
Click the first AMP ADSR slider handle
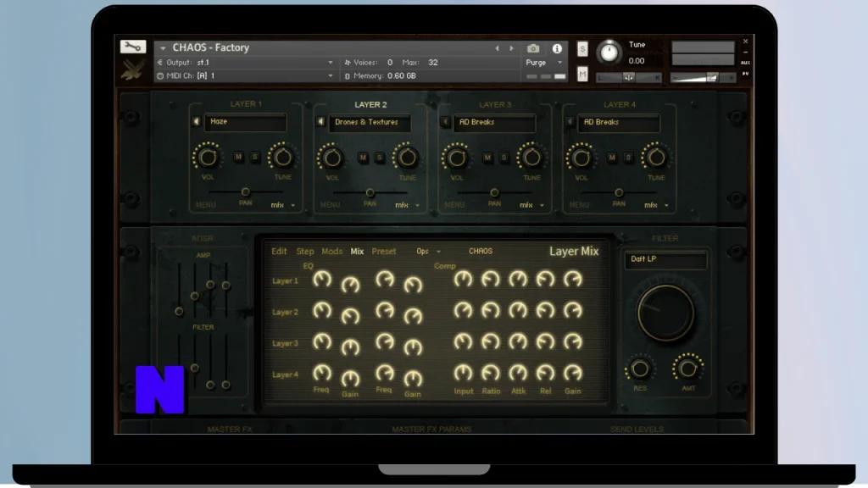click(179, 312)
